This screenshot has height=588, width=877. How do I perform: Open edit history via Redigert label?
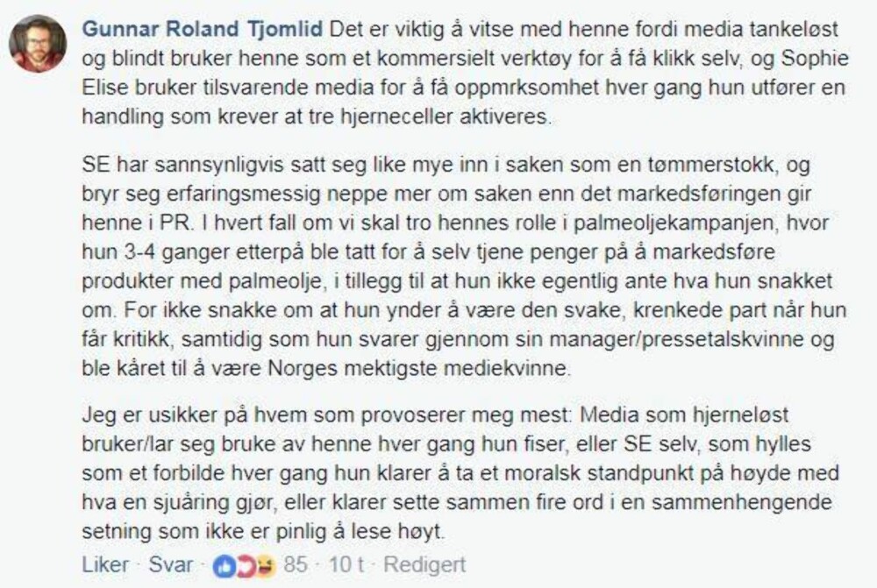point(424,565)
